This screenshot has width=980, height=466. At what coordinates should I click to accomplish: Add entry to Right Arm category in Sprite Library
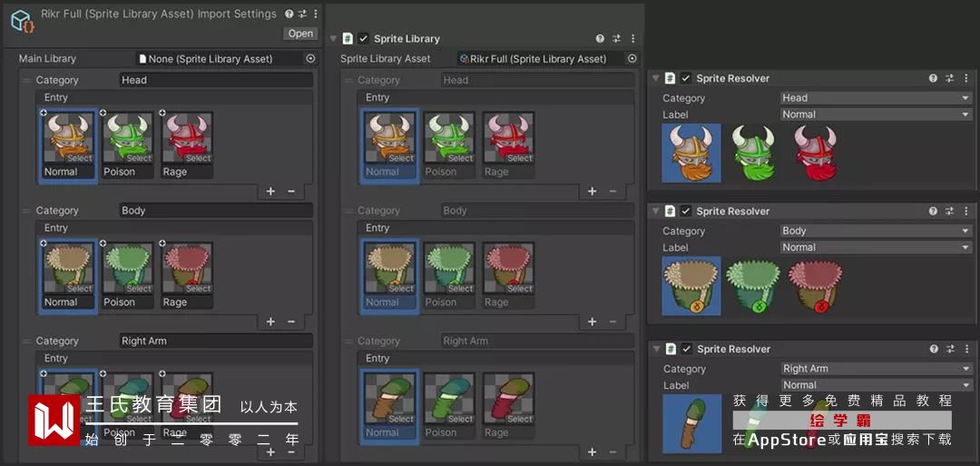592,451
